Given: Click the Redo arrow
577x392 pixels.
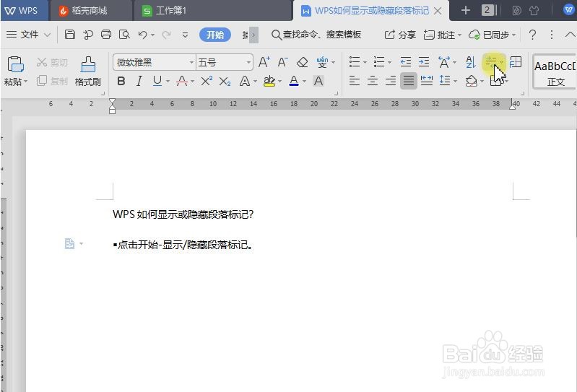Looking at the screenshot, I should point(166,35).
